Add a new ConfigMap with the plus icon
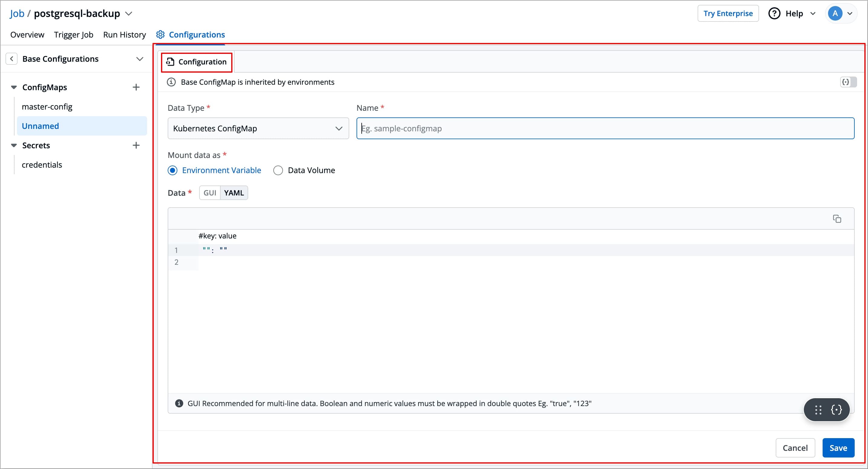This screenshot has height=469, width=868. (136, 87)
